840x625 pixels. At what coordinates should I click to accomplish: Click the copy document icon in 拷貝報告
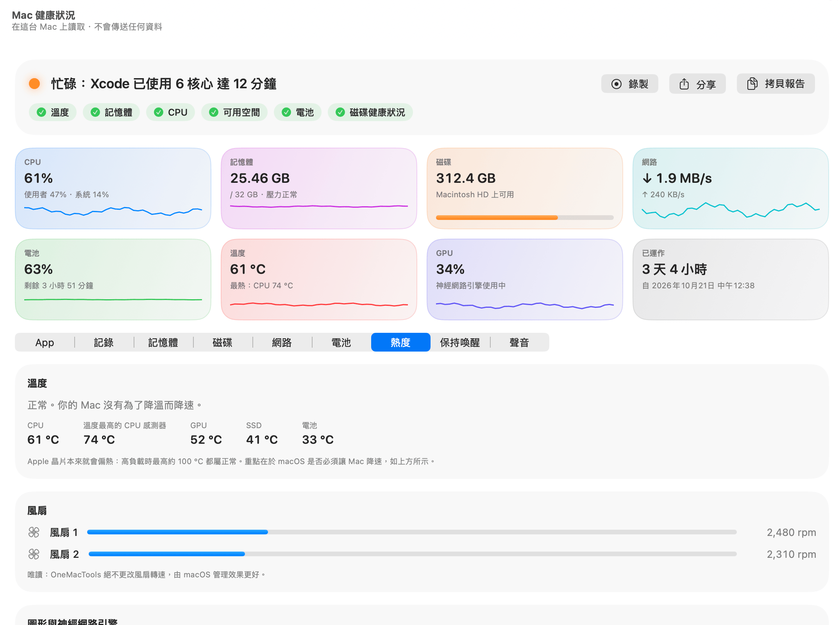pos(752,84)
